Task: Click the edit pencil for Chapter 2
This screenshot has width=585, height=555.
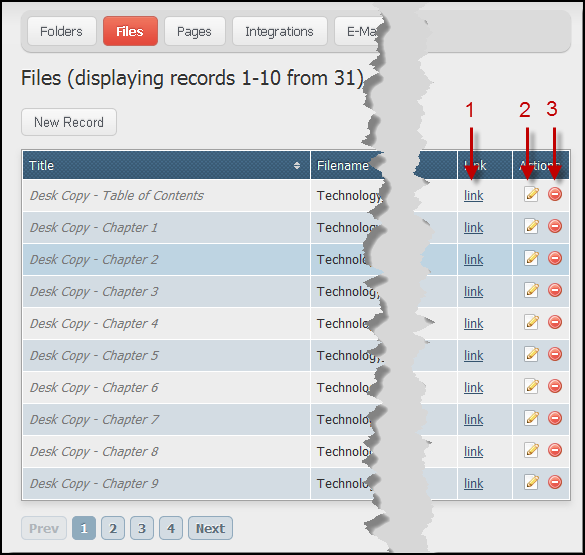Action: pos(531,258)
